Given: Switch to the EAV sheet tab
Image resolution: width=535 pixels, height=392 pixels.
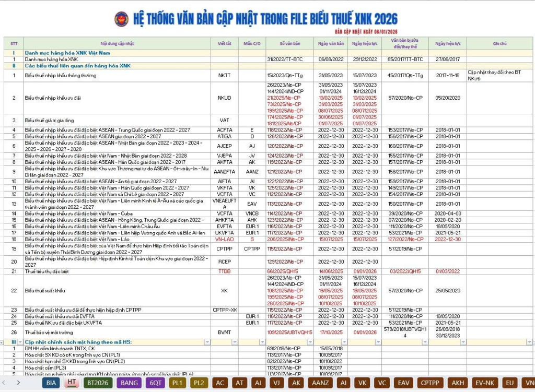Looking at the screenshot, I should click(403, 383).
